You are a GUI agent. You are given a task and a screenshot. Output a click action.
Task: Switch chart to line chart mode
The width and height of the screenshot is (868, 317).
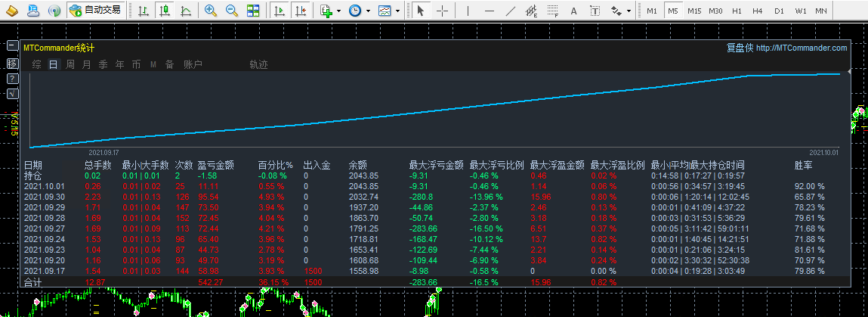(186, 10)
